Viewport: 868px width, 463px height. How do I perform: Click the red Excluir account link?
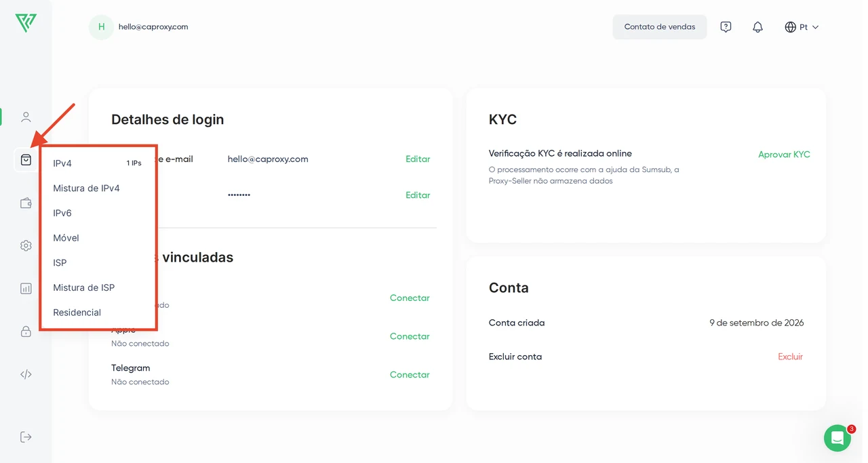click(x=790, y=357)
